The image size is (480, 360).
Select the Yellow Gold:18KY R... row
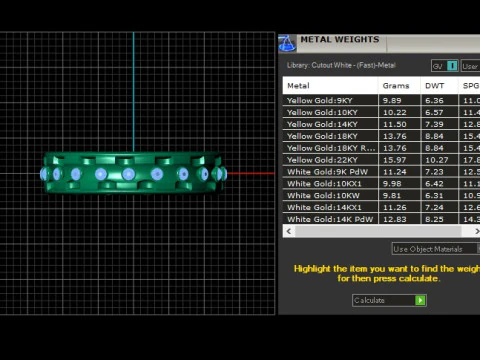coord(381,148)
